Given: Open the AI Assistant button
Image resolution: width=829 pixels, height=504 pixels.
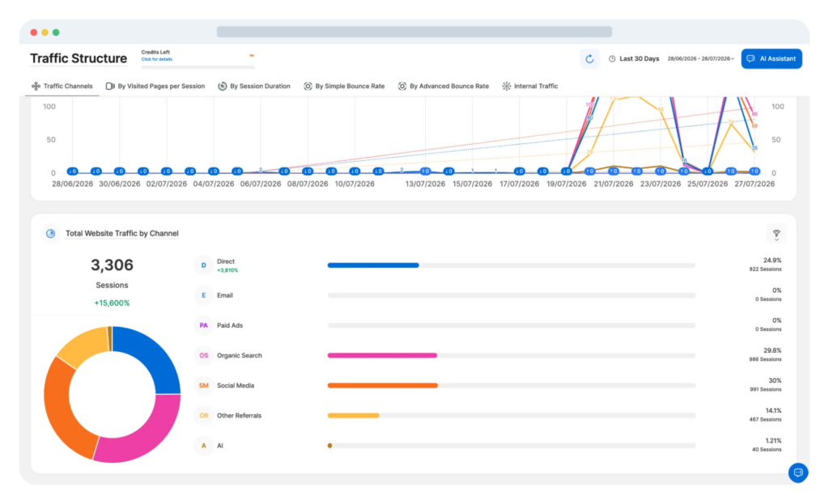Looking at the screenshot, I should (772, 58).
